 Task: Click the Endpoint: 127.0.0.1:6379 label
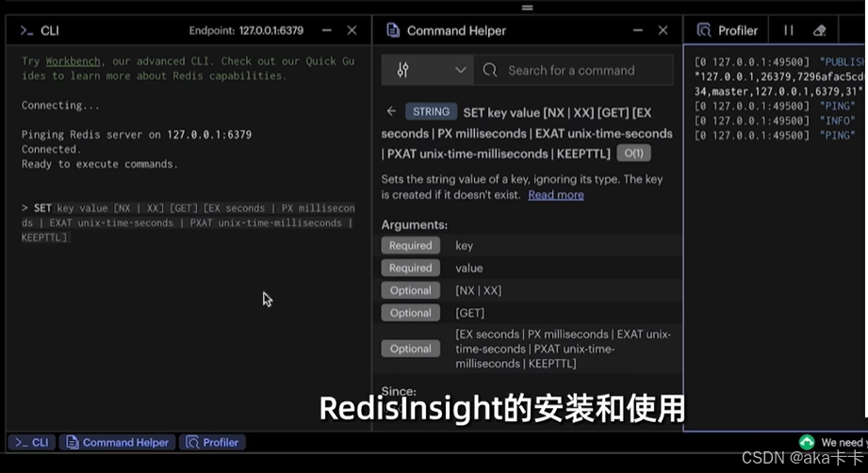click(x=246, y=30)
